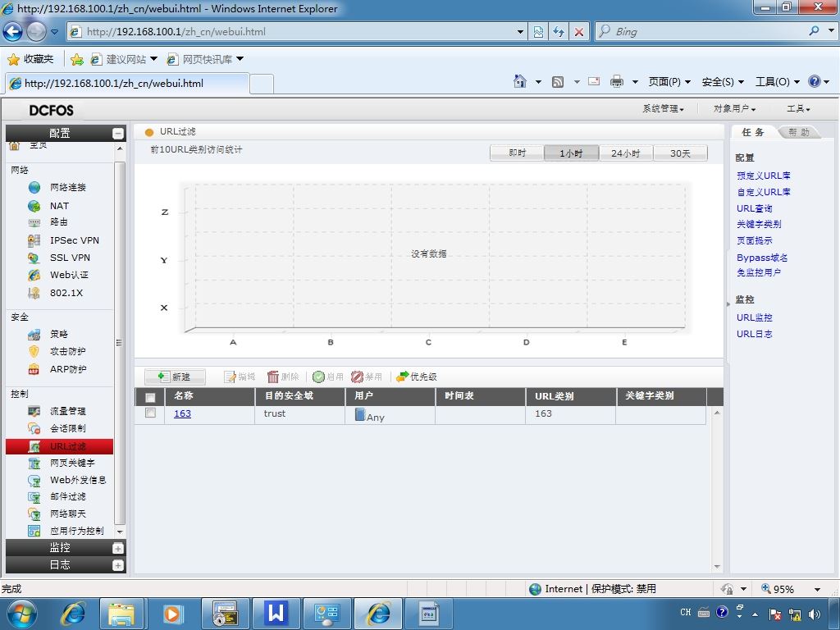Open the 网页关键字 icon
This screenshot has height=630, width=840.
point(34,463)
